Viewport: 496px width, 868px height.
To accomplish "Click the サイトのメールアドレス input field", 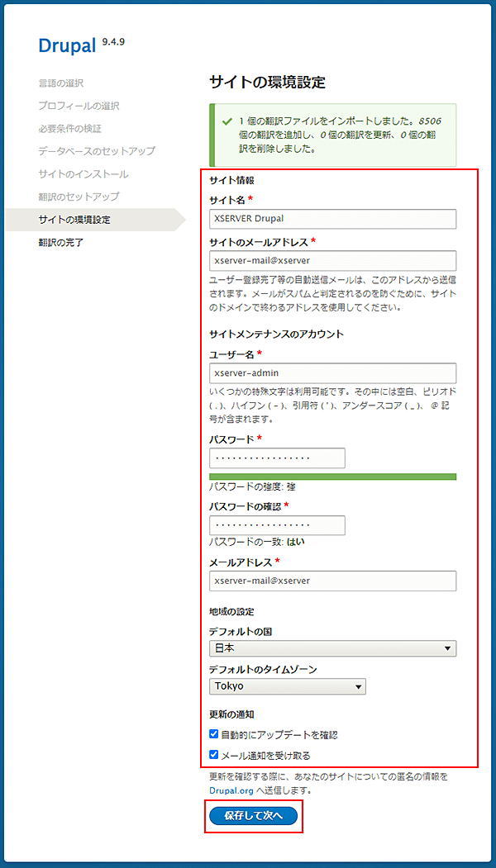I will [332, 260].
